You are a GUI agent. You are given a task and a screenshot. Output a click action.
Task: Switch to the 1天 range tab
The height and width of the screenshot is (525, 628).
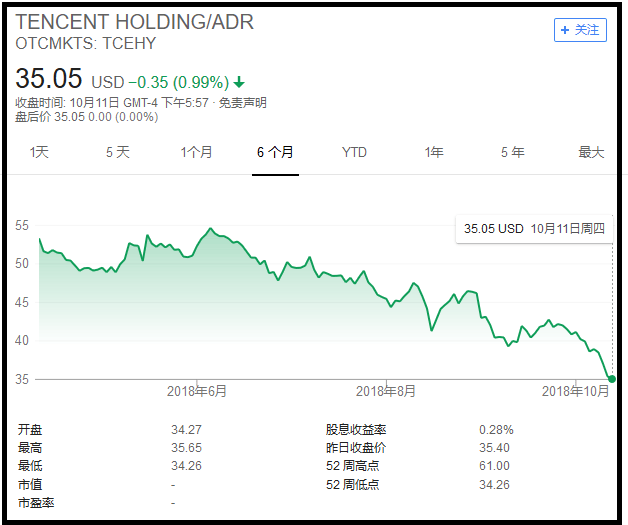tap(39, 152)
